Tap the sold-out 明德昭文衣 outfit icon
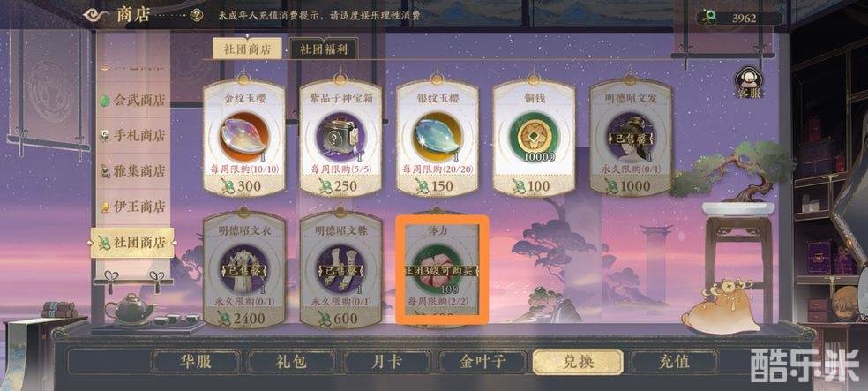The image size is (868, 391). coord(244,270)
